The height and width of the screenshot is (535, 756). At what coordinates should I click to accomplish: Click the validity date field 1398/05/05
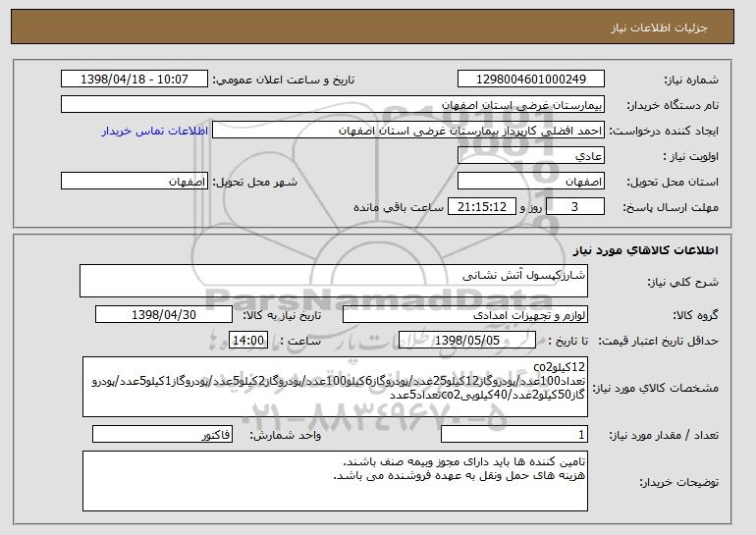(x=467, y=341)
